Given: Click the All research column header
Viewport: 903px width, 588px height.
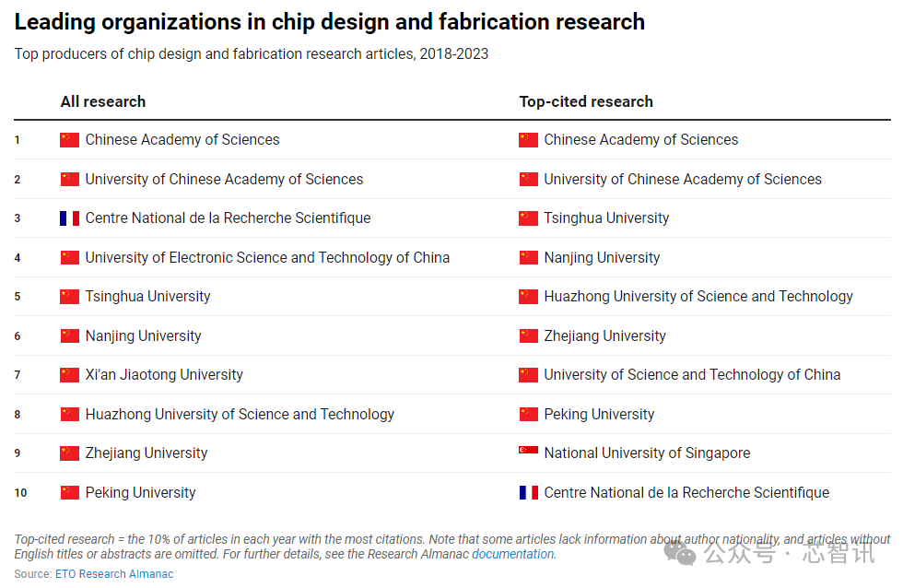Looking at the screenshot, I should click(103, 101).
